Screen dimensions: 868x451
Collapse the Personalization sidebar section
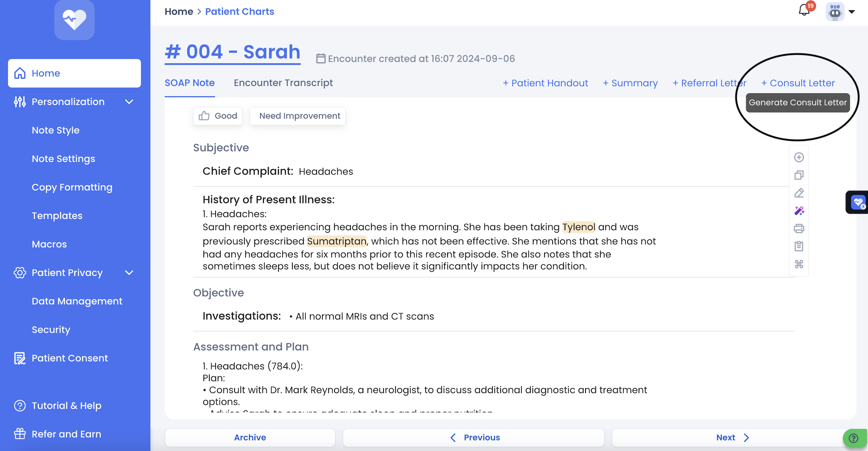[x=129, y=102]
